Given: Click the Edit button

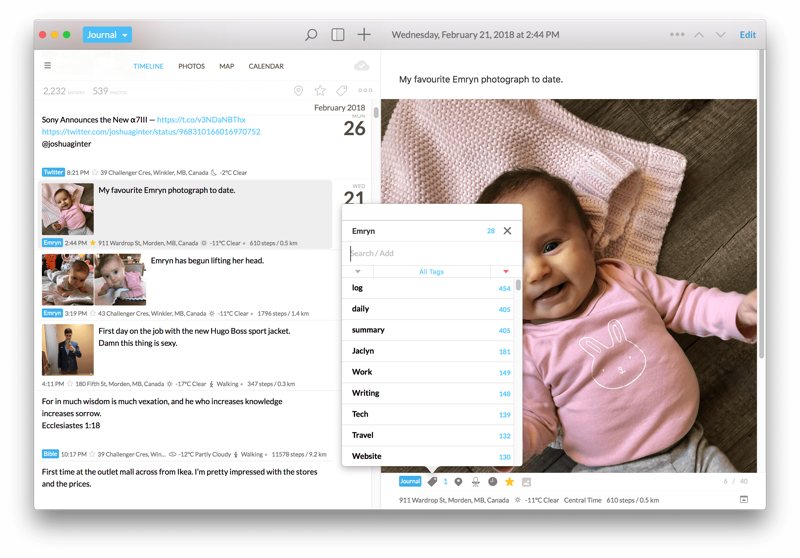Looking at the screenshot, I should pos(747,35).
